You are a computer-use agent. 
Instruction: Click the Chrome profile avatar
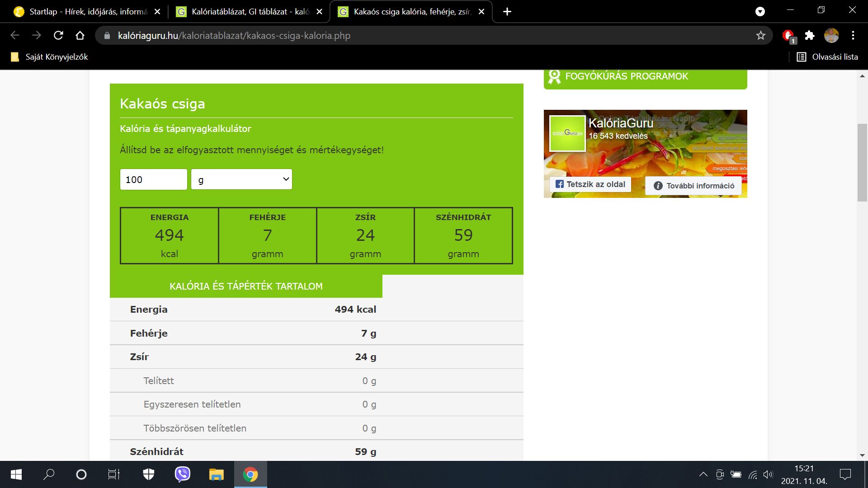tap(831, 35)
